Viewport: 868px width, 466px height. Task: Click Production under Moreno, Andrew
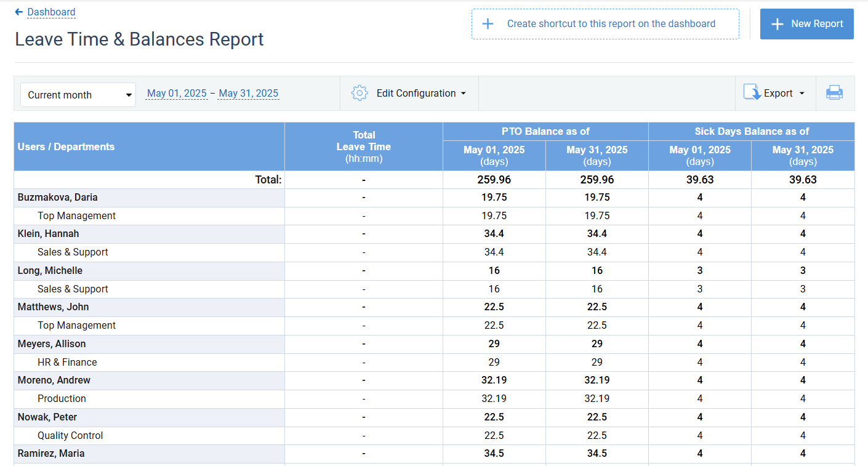pyautogui.click(x=62, y=399)
